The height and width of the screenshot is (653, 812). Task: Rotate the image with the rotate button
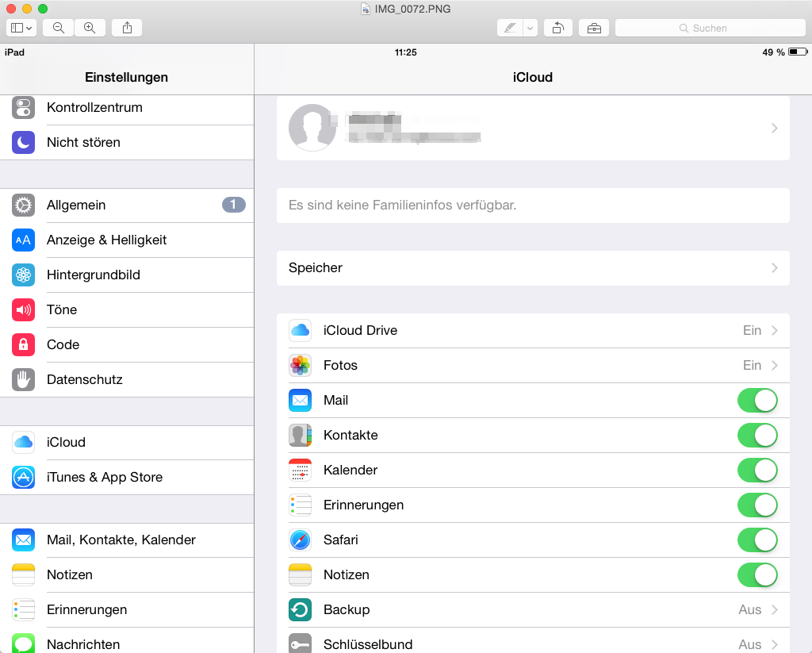click(x=558, y=28)
